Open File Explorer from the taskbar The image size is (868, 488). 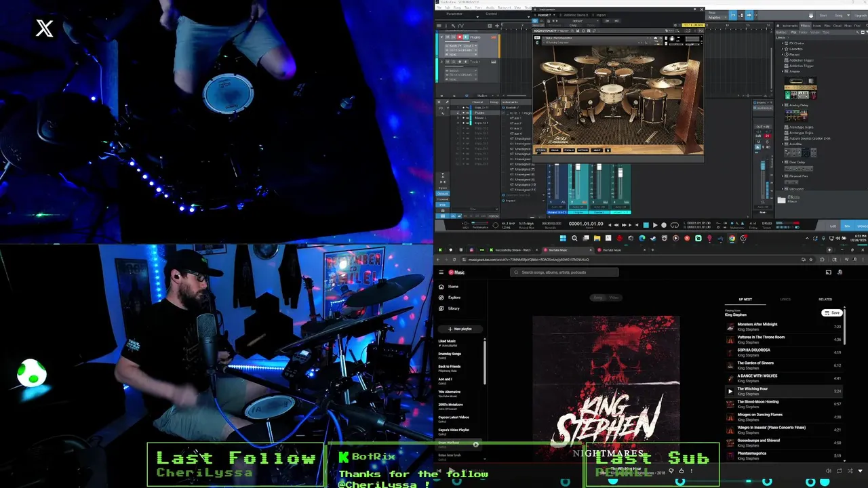[597, 238]
